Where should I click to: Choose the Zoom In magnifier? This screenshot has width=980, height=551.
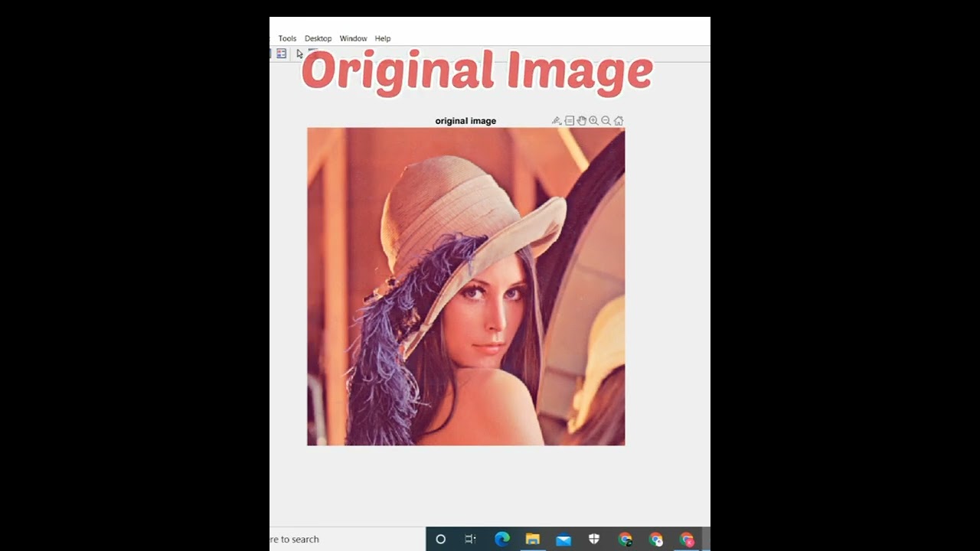(x=593, y=121)
